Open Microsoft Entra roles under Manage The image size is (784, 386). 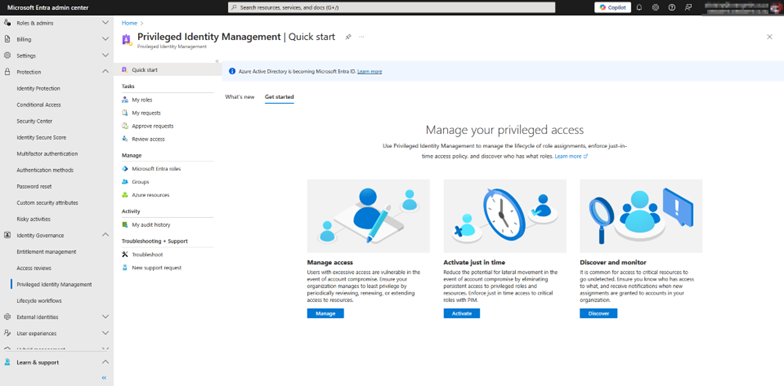pyautogui.click(x=156, y=169)
